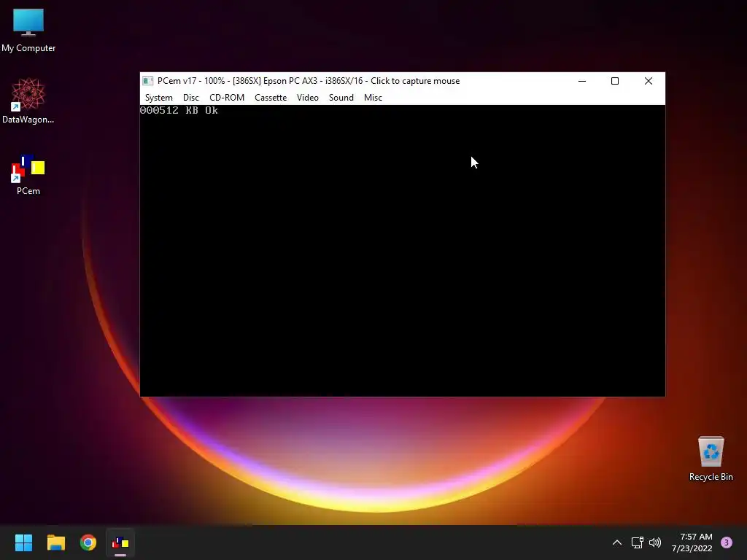Select the DataWagon desktop shortcut
This screenshot has height=560, width=747.
28,101
